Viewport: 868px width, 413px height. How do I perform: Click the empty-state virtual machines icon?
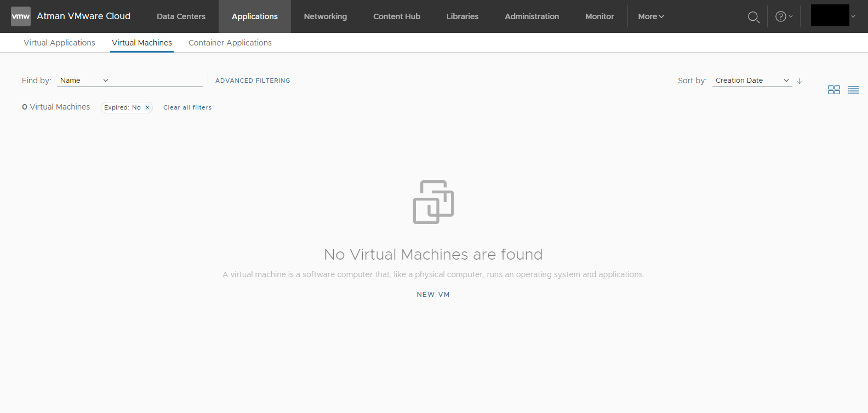[x=433, y=202]
